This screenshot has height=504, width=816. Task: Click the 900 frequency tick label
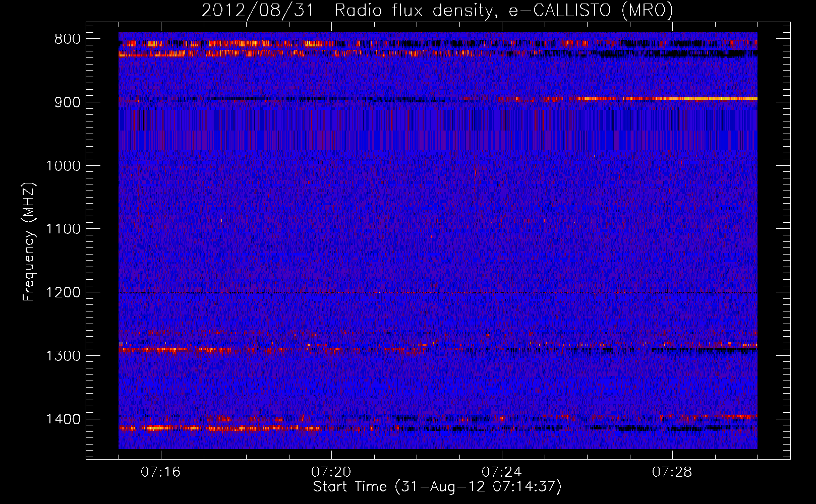coord(68,102)
